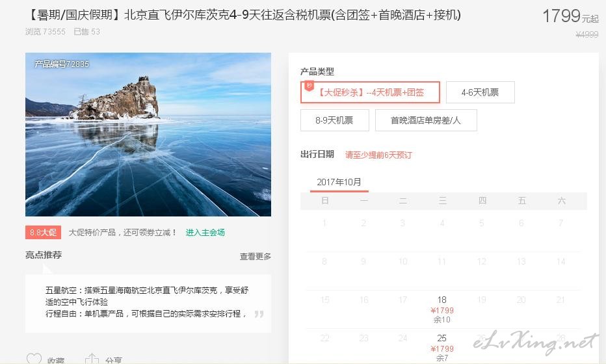This screenshot has width=606, height=364.
Task: Follow the 进入主会场 link
Action: (205, 233)
